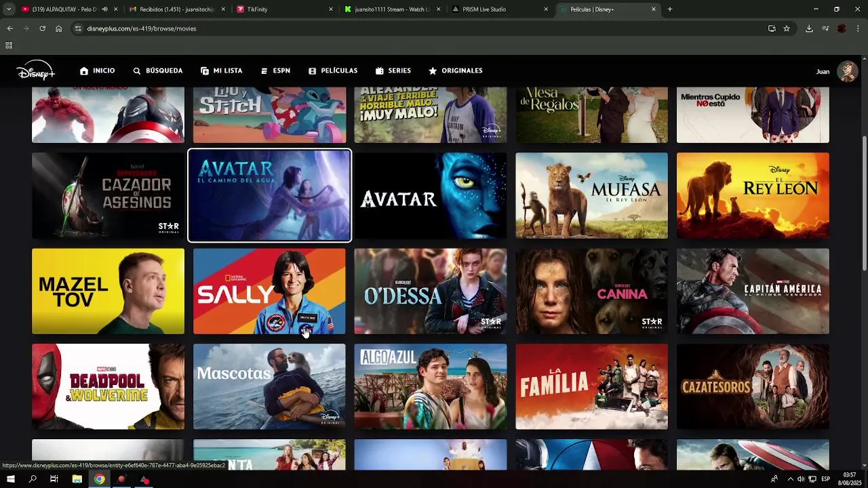This screenshot has width=868, height=488.
Task: Open Juan's profile avatar
Action: point(847,71)
